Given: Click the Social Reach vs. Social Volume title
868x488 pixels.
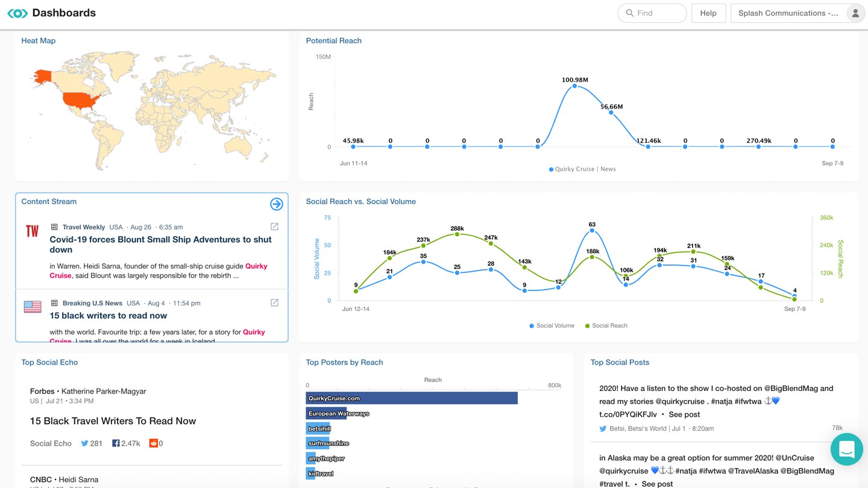Looking at the screenshot, I should point(360,202).
